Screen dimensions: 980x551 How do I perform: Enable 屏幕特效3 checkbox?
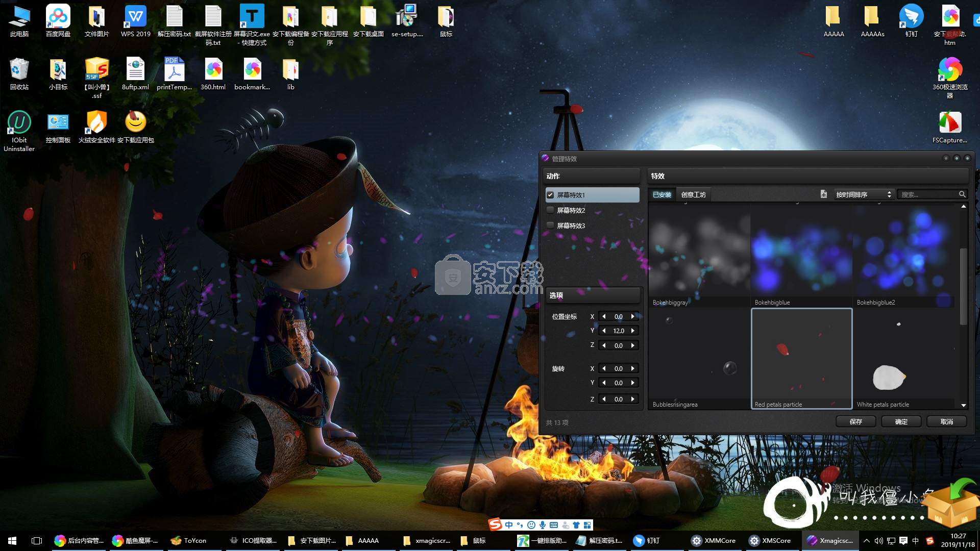click(x=550, y=226)
